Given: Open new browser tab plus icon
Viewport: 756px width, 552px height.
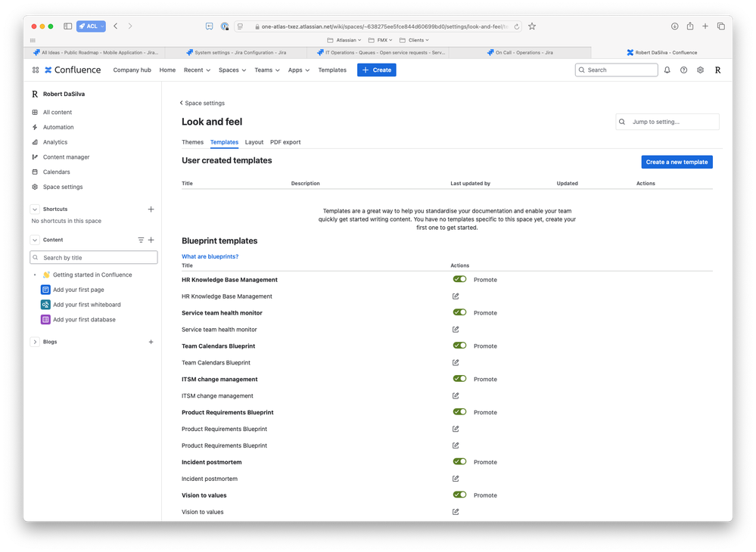Looking at the screenshot, I should [x=705, y=26].
